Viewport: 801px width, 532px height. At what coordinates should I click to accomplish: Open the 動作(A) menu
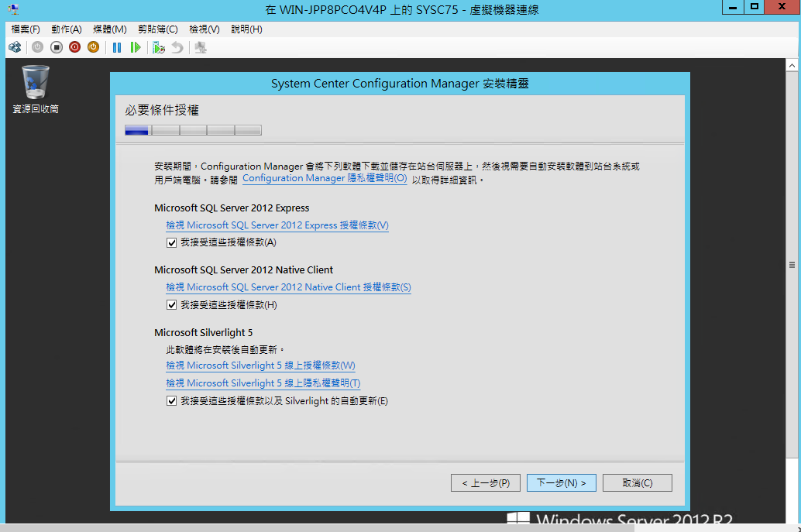pyautogui.click(x=67, y=29)
